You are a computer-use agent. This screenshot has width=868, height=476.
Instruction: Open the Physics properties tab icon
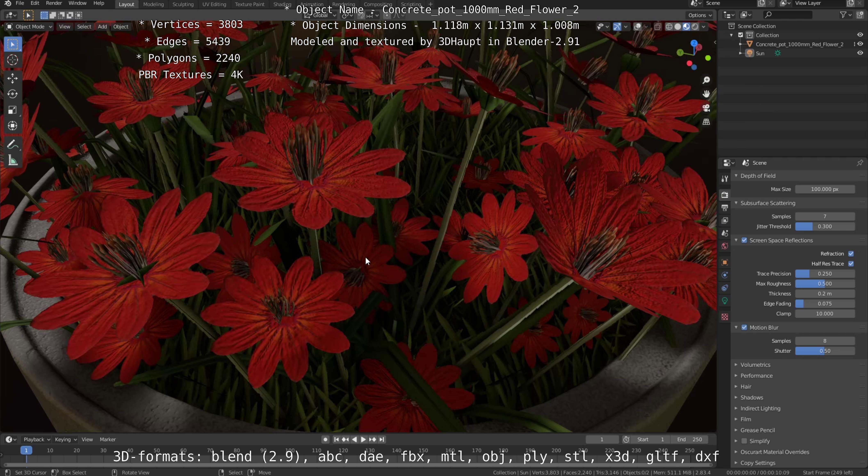tap(724, 275)
